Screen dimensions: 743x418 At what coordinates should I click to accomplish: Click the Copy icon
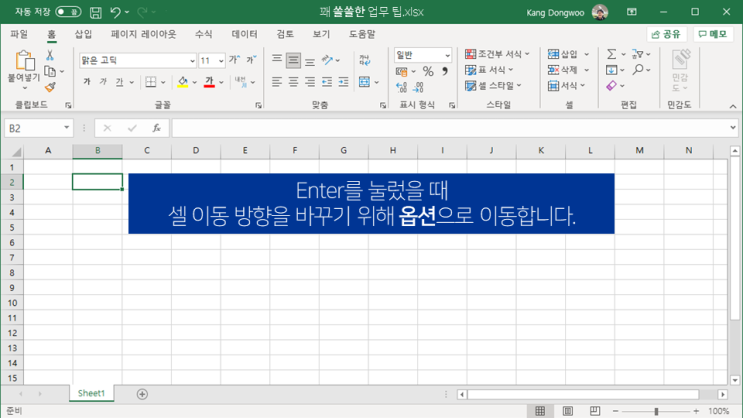pos(50,71)
